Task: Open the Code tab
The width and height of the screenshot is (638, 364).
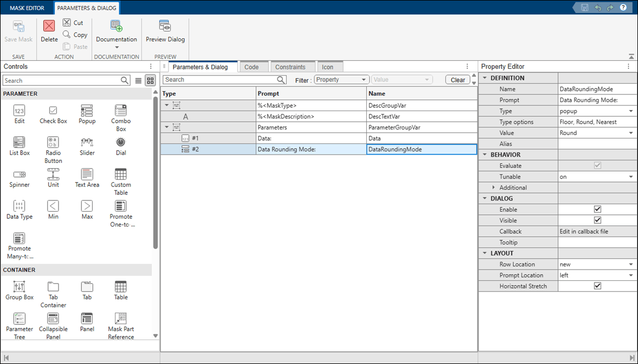Action: click(251, 67)
